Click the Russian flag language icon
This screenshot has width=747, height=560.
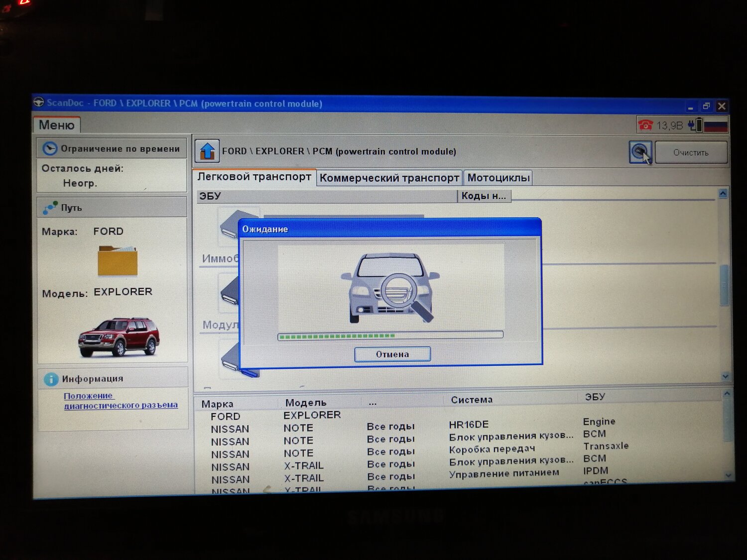[716, 125]
